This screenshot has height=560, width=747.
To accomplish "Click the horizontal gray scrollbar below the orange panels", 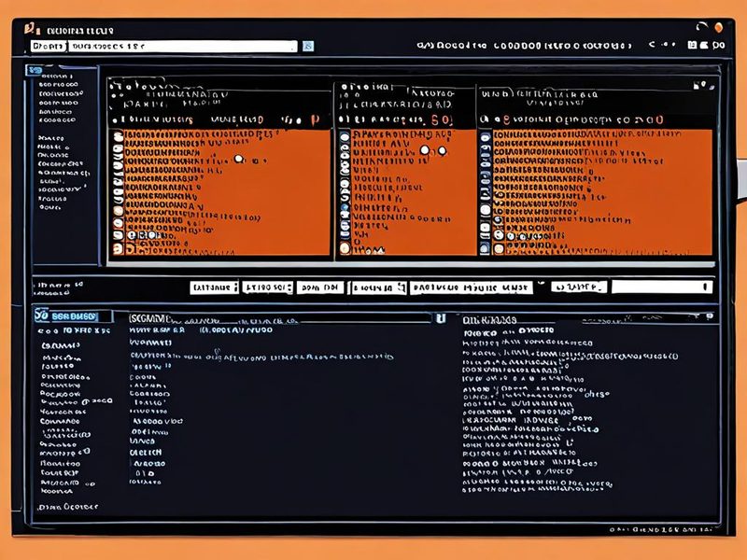I will (411, 264).
